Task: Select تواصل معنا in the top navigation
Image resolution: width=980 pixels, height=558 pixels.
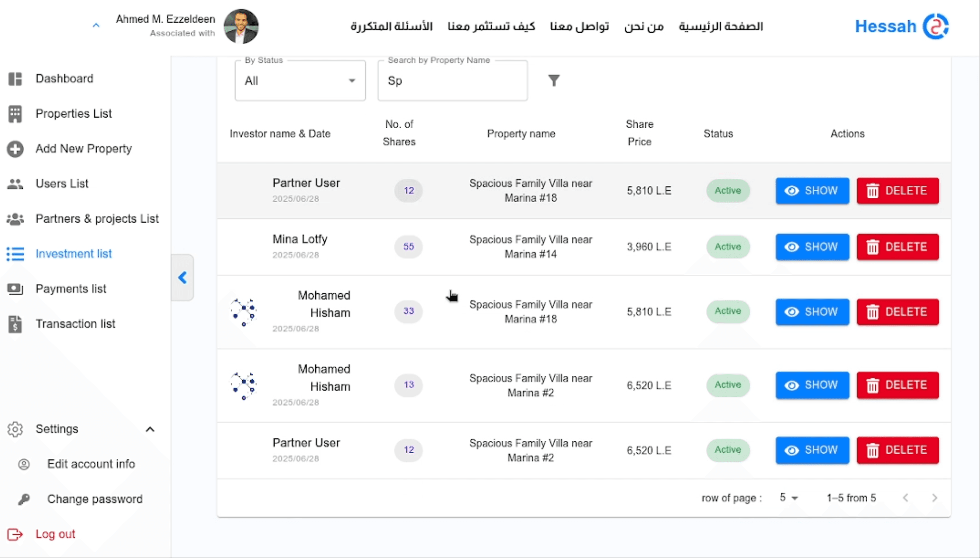Action: click(579, 27)
